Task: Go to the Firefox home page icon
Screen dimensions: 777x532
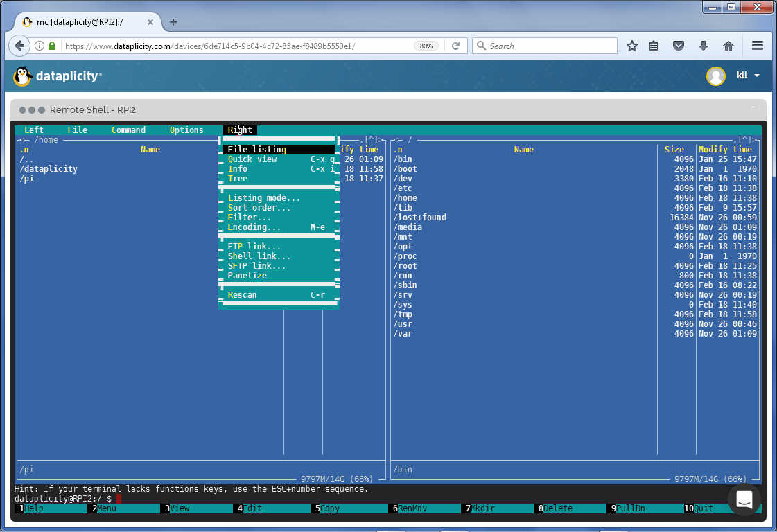Action: (728, 46)
